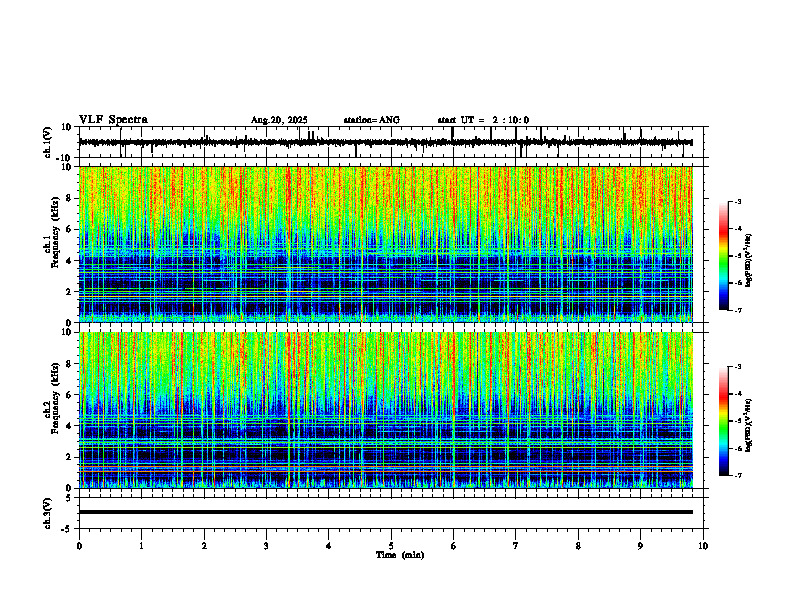Click the "5" tick on ch.3(V) axis
792x612 pixels.
(x=69, y=498)
